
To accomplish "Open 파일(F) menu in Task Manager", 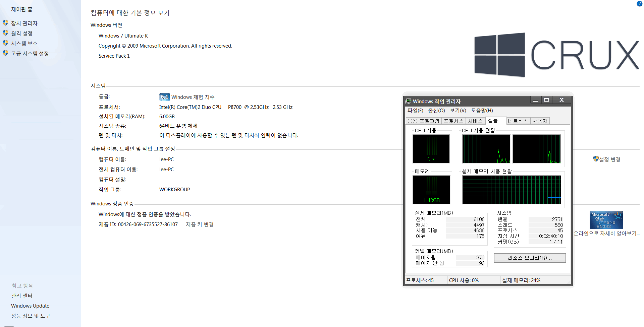I will point(415,111).
